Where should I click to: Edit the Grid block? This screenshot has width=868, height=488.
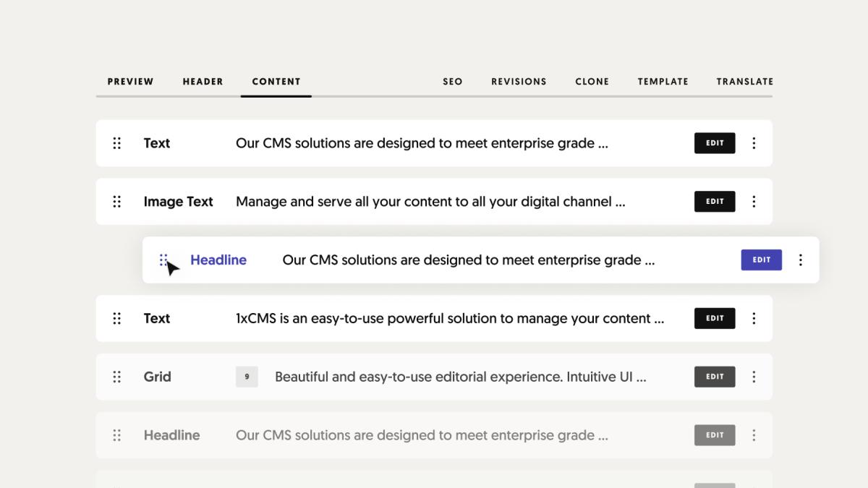pyautogui.click(x=715, y=377)
